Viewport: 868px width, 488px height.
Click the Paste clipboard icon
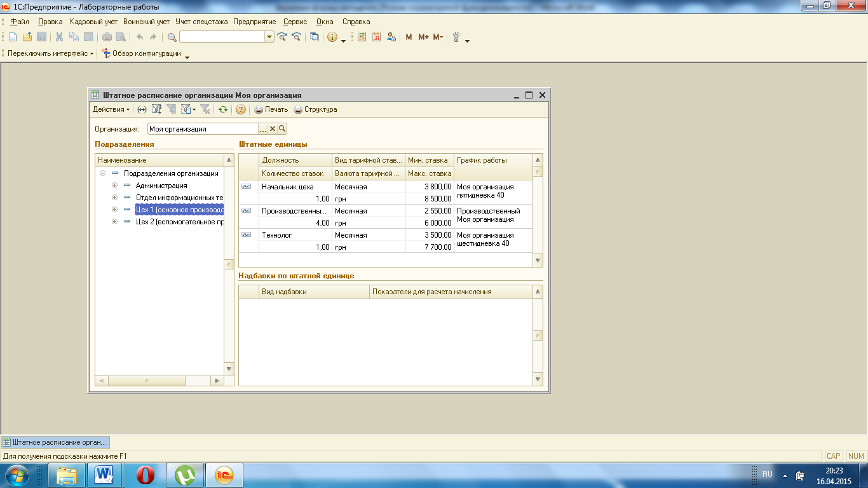(88, 37)
